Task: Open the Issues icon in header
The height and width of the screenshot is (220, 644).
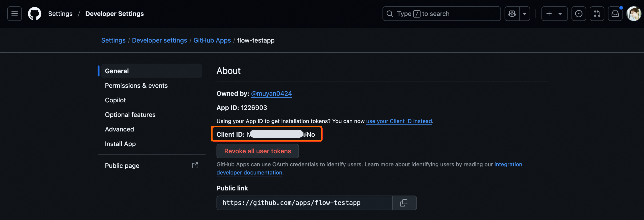Action: pyautogui.click(x=578, y=14)
